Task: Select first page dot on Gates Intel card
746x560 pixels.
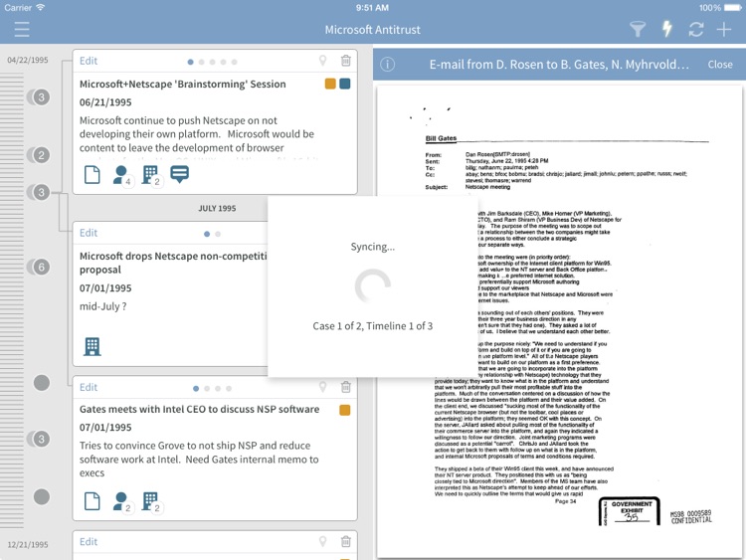Action: tap(196, 388)
